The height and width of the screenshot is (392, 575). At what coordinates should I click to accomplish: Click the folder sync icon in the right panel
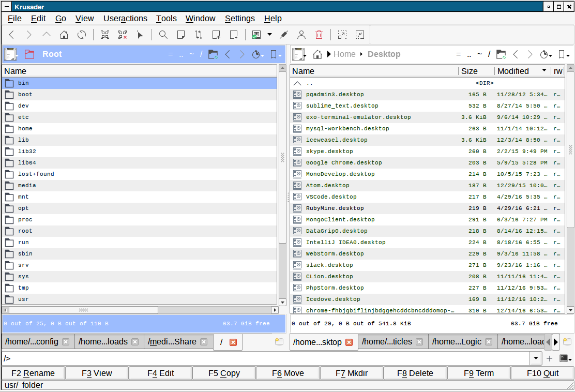point(501,54)
